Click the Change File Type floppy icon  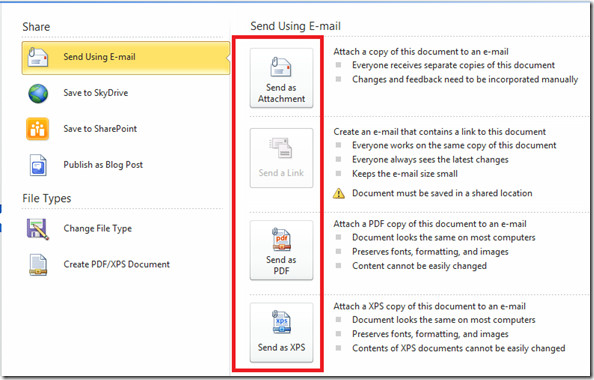click(x=38, y=229)
